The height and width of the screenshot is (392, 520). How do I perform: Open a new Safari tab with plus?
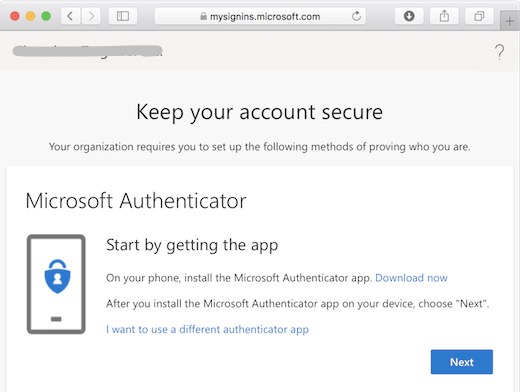click(510, 21)
